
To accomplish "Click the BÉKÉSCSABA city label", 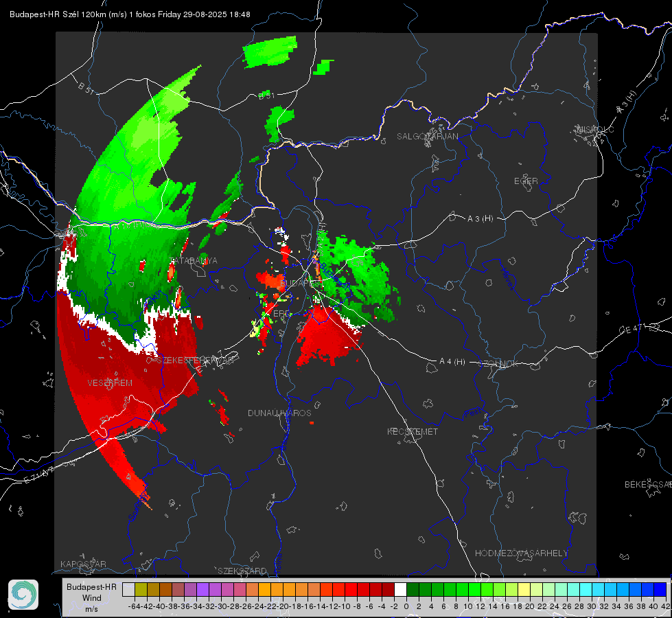I will [x=647, y=484].
